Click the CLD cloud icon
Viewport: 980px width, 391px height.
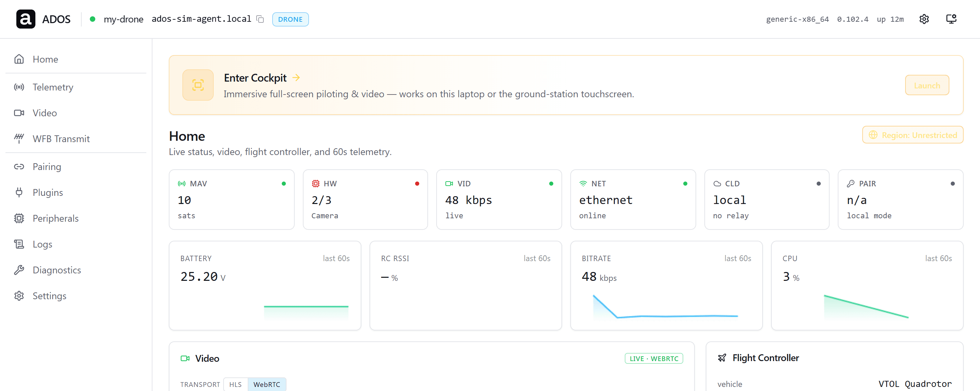[x=717, y=184]
